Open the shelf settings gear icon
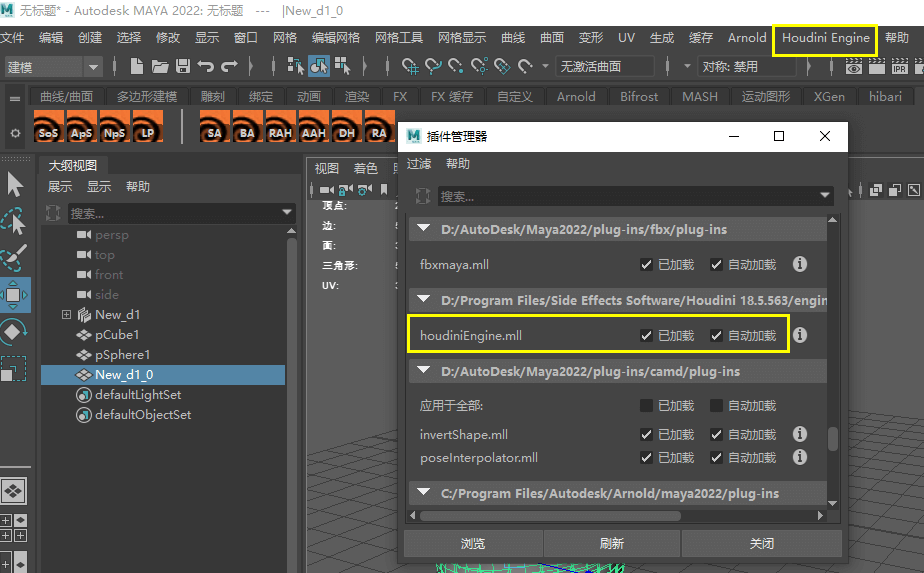Screen dimensions: 924x573 [x=15, y=133]
